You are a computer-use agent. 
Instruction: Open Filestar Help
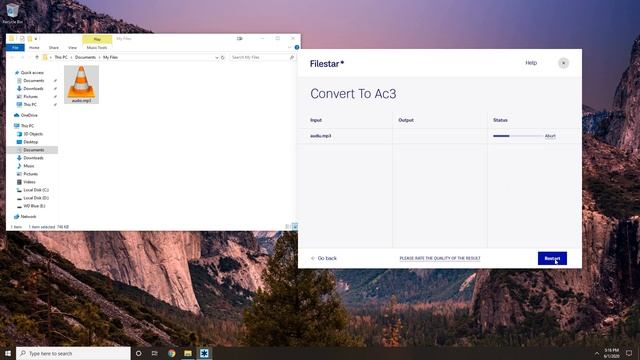tap(531, 63)
